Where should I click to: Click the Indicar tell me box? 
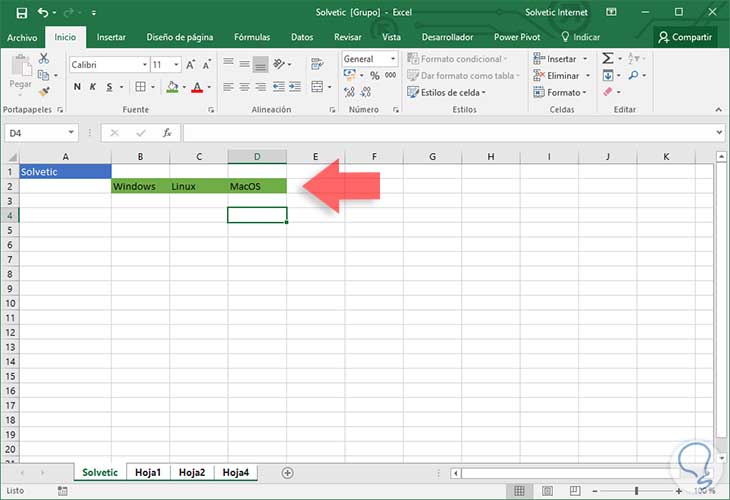pos(580,37)
